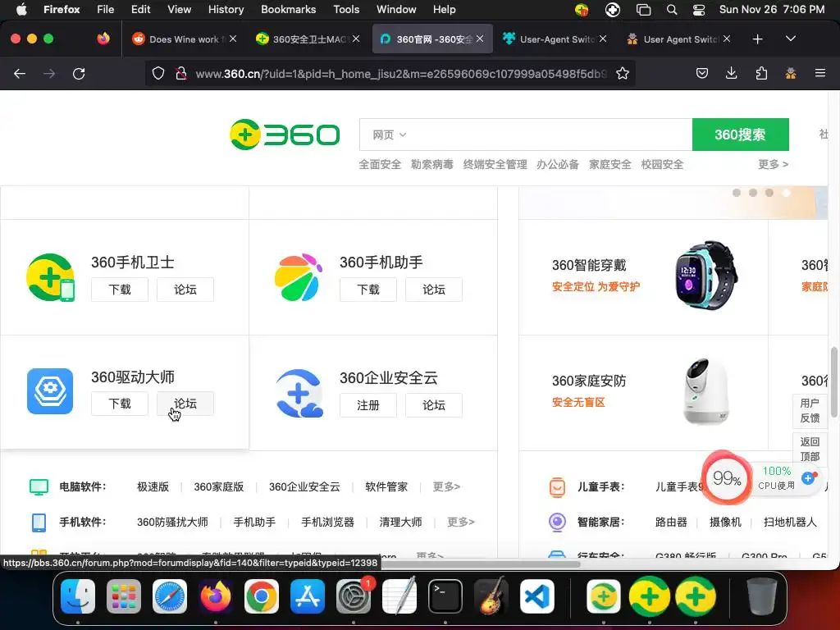840x630 pixels.
Task: Open the 360防骚扰大师 link
Action: [172, 522]
